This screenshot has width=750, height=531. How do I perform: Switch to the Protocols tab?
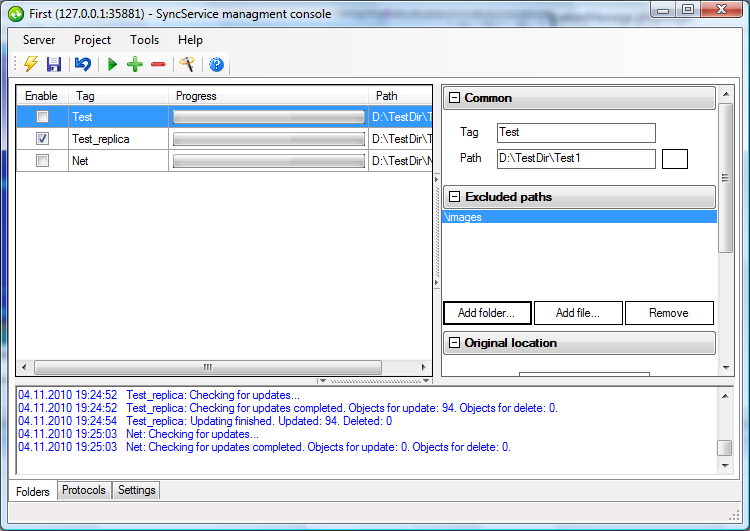click(84, 490)
